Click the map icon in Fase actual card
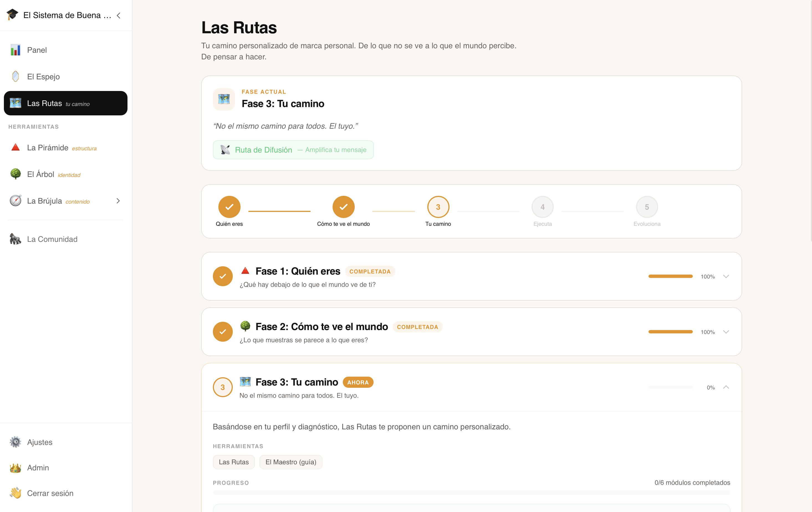This screenshot has width=812, height=512. tap(224, 99)
